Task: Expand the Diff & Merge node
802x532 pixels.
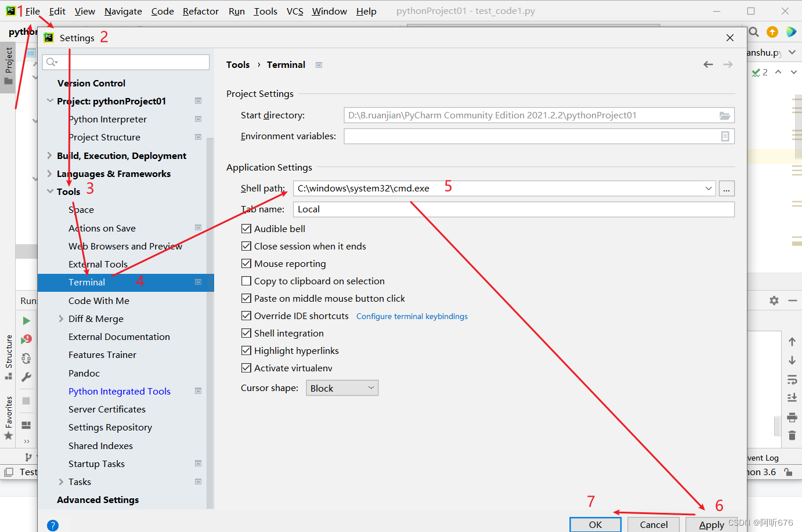Action: [61, 319]
